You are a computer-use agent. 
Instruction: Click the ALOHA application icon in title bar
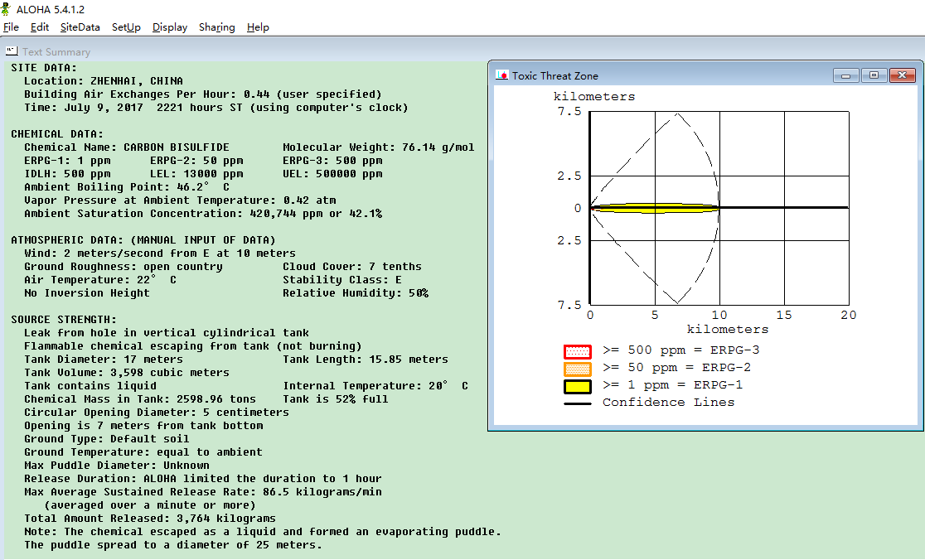[x=6, y=9]
